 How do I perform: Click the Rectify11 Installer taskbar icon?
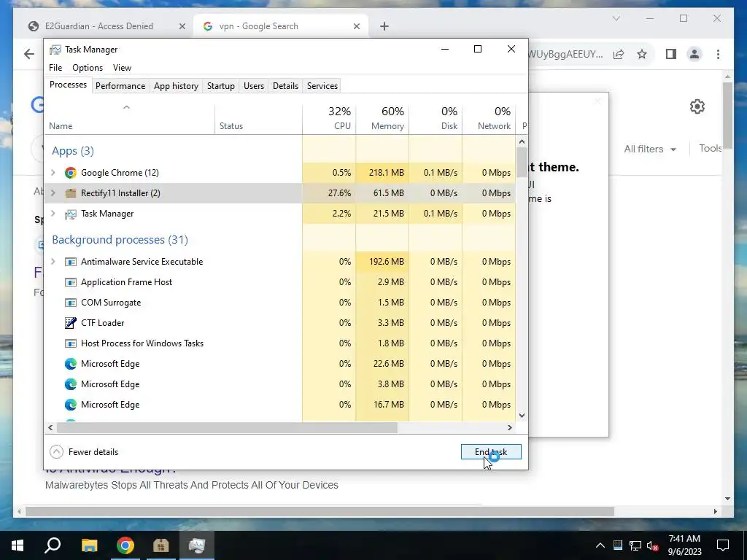[161, 545]
